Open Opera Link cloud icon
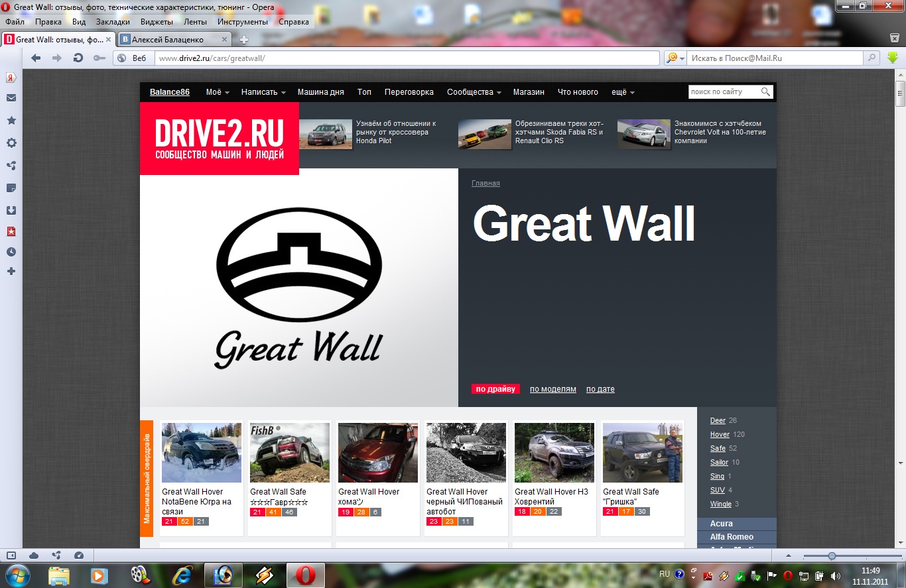This screenshot has width=906, height=588. [x=34, y=556]
